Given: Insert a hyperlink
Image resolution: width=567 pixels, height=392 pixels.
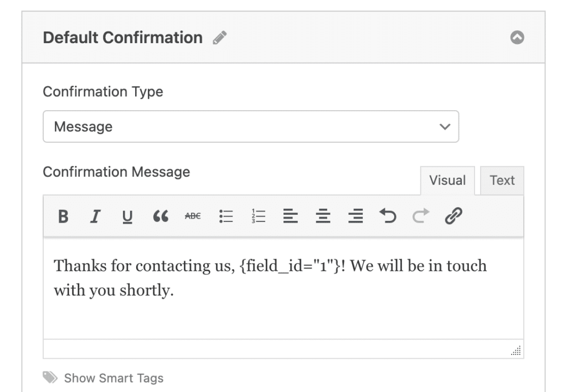Looking at the screenshot, I should coord(454,216).
